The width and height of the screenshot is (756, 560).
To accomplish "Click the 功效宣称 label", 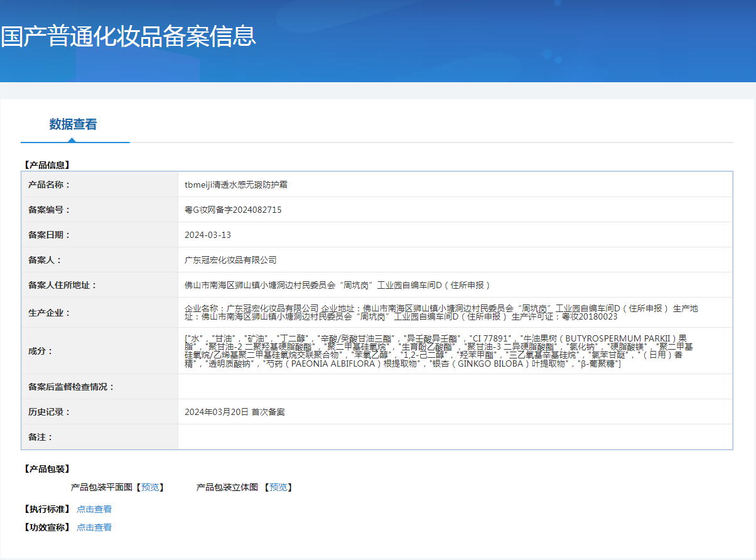I will (x=47, y=527).
